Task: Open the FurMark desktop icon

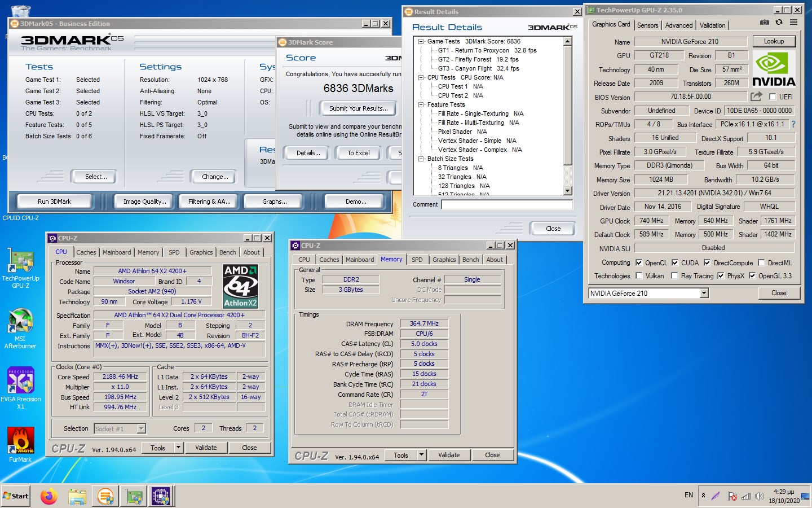Action: pyautogui.click(x=20, y=445)
